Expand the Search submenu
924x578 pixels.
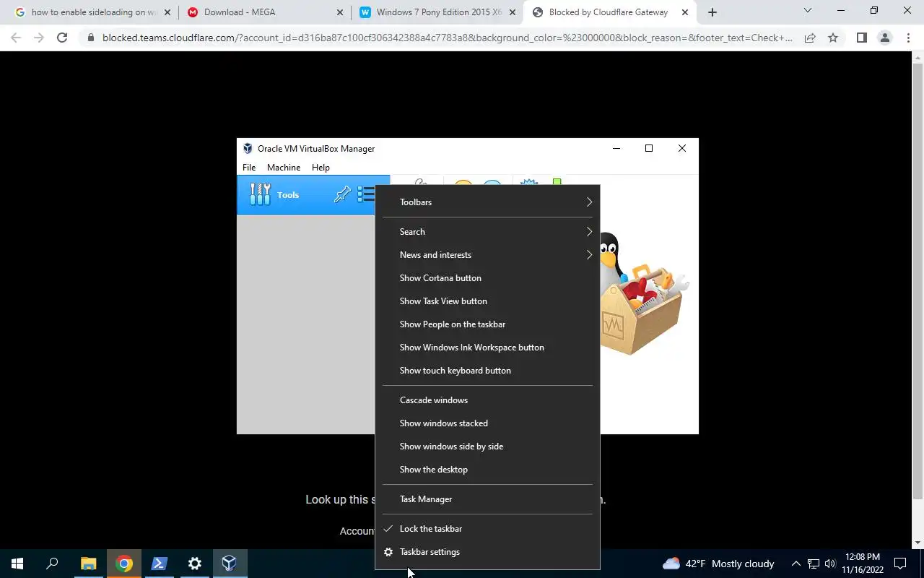487,232
